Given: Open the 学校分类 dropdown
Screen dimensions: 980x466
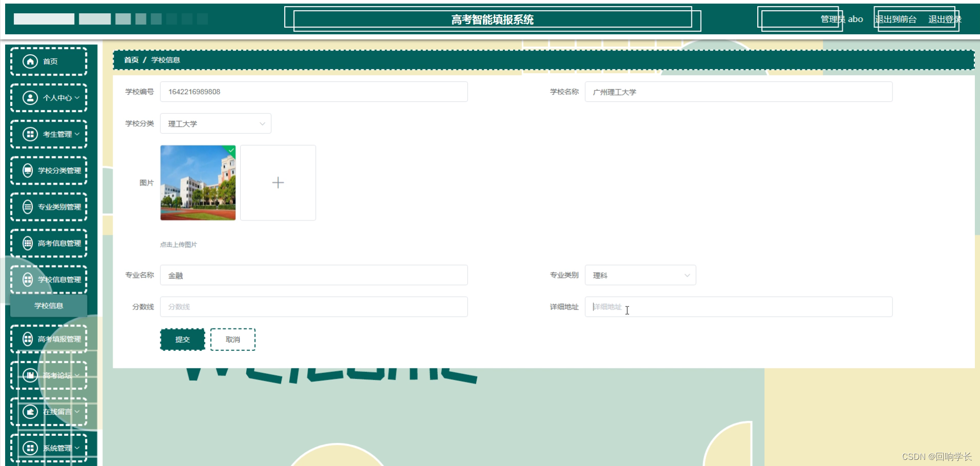Looking at the screenshot, I should (x=215, y=123).
